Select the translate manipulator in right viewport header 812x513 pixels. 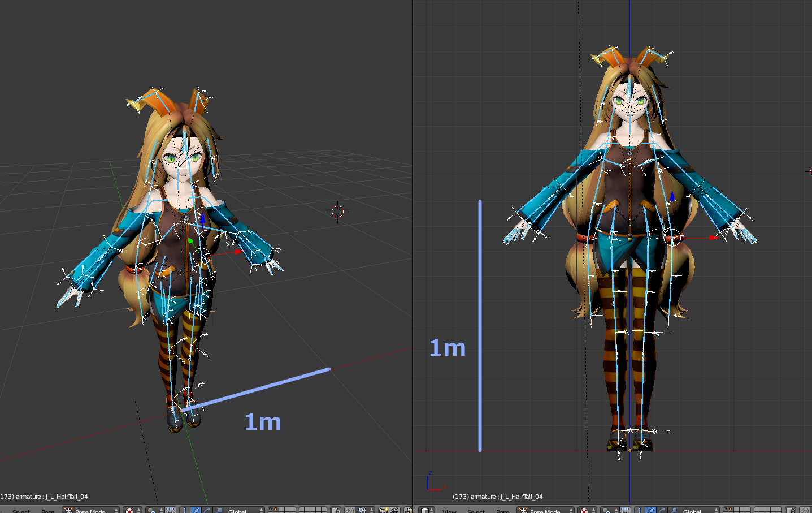click(x=650, y=510)
